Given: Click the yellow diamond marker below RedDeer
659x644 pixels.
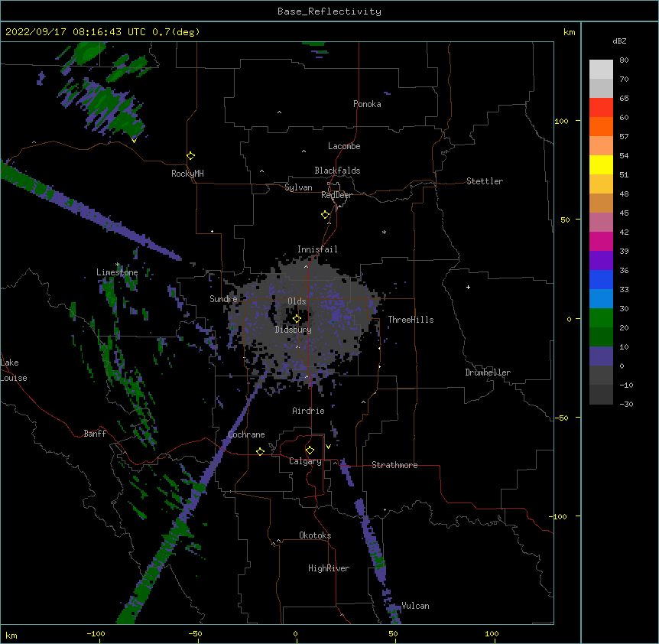Looking at the screenshot, I should pyautogui.click(x=326, y=215).
